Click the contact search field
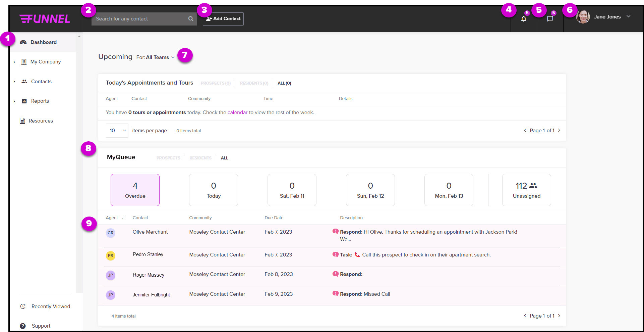 [x=139, y=19]
